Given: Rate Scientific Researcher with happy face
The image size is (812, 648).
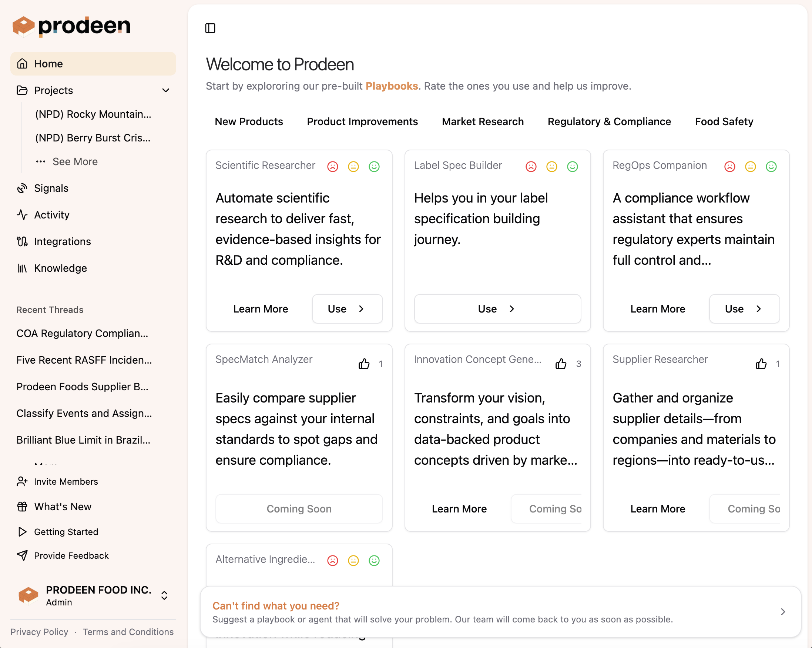Looking at the screenshot, I should point(374,167).
